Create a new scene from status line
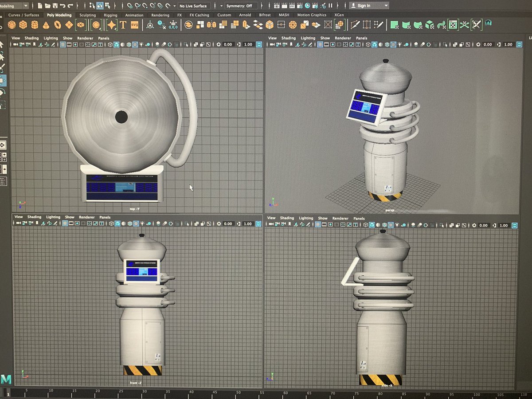The width and height of the screenshot is (532, 399). point(39,6)
